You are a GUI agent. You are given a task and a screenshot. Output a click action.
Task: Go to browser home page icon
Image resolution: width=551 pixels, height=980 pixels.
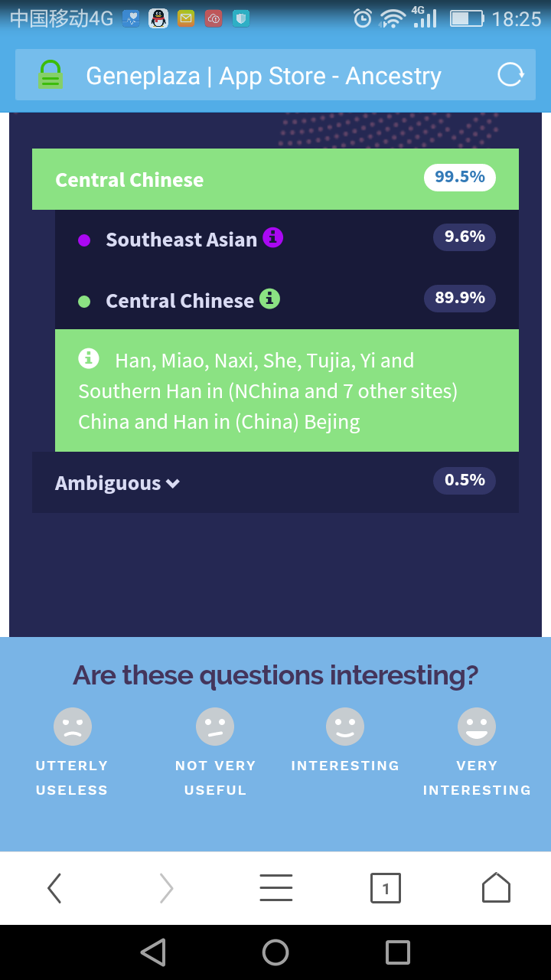pyautogui.click(x=496, y=888)
